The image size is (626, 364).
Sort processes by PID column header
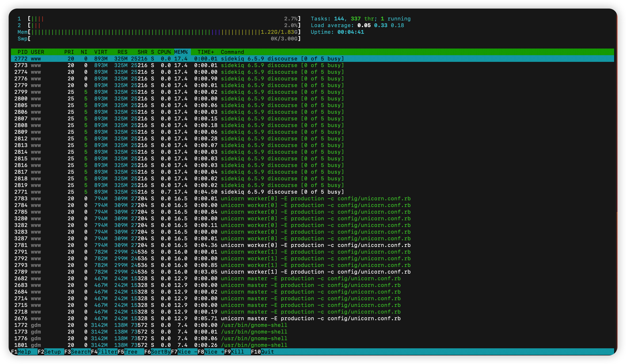pyautogui.click(x=22, y=52)
